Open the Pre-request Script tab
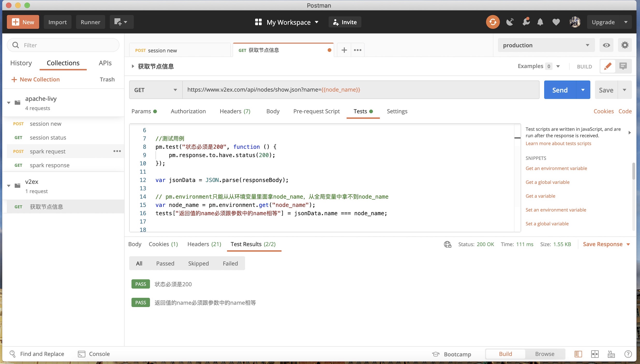 point(316,111)
